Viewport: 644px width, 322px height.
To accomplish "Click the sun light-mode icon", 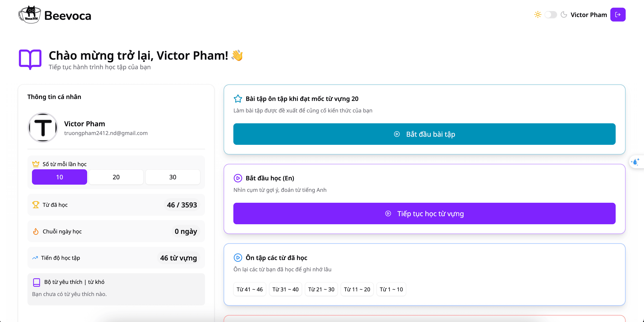I will (x=538, y=15).
